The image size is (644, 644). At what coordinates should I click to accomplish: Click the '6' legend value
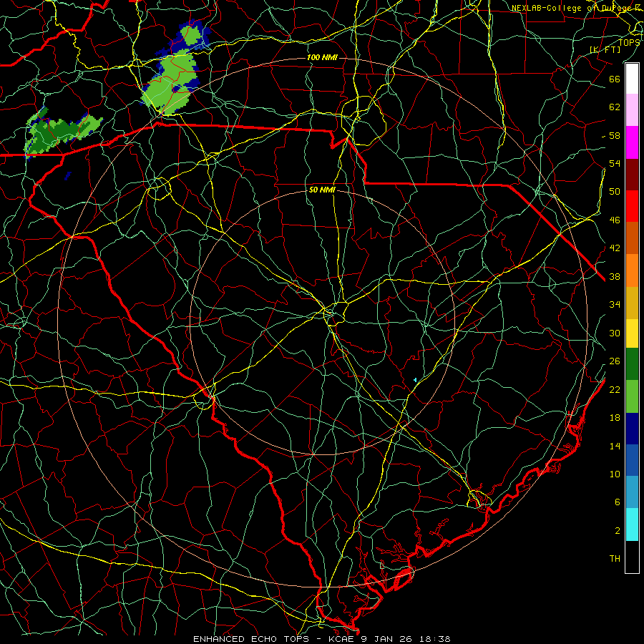pos(618,502)
